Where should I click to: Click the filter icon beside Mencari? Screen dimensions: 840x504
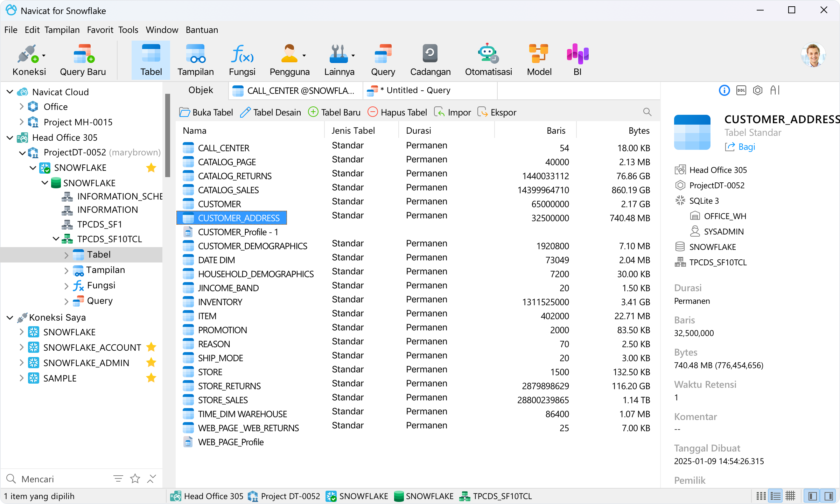click(x=118, y=478)
